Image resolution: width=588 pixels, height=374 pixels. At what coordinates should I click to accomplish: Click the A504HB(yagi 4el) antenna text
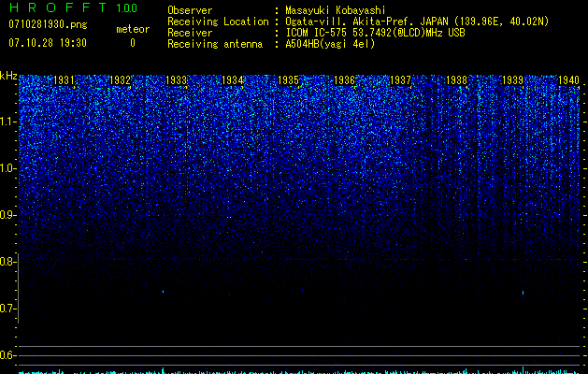(x=330, y=44)
